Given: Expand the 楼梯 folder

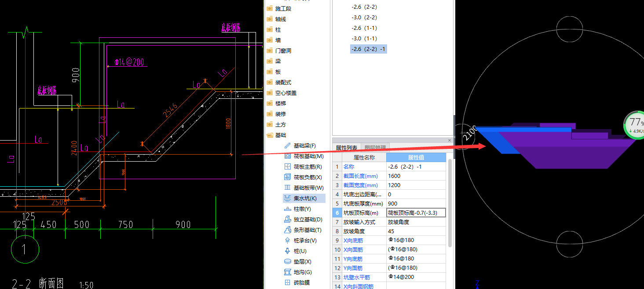Looking at the screenshot, I should click(x=269, y=103).
